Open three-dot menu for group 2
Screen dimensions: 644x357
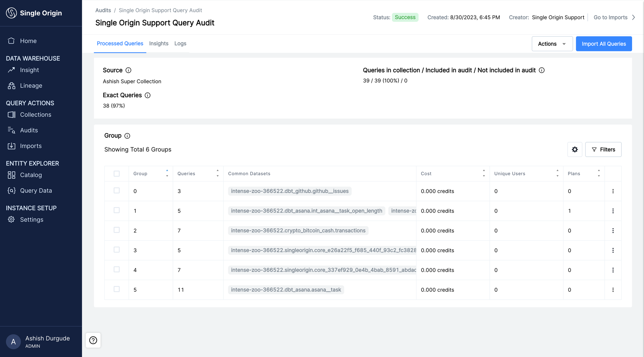point(613,231)
